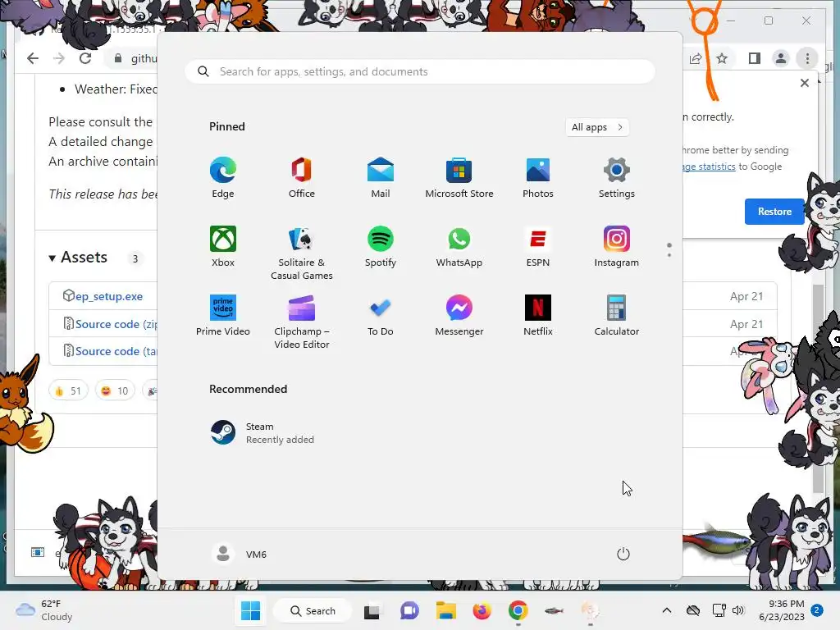
Task: Open Instagram from pinned apps
Action: (617, 247)
